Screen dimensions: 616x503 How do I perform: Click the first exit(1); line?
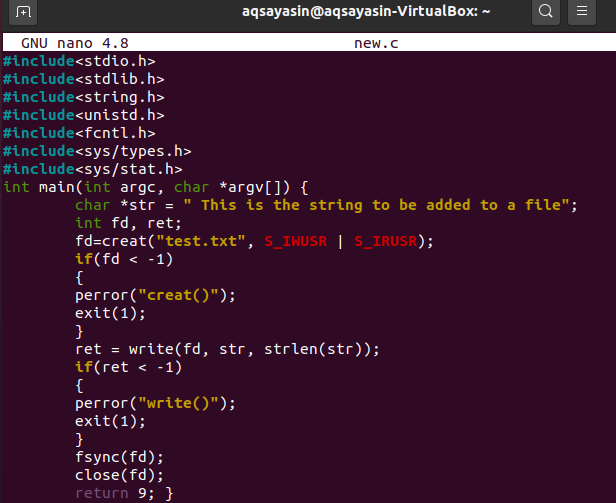click(110, 314)
